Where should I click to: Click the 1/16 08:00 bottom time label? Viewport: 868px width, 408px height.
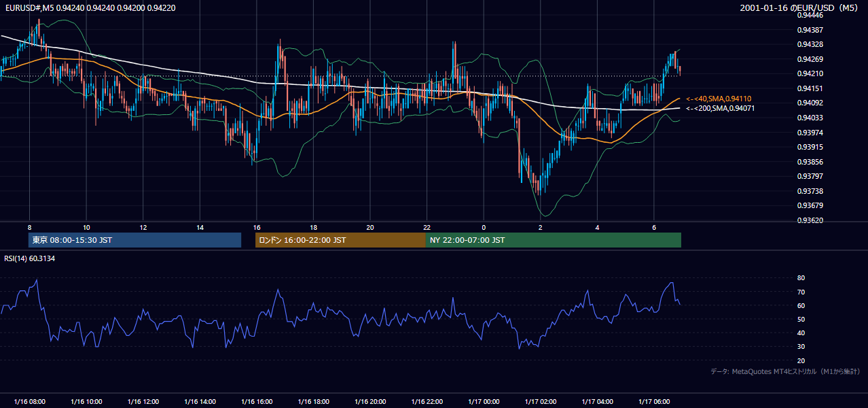coord(29,402)
